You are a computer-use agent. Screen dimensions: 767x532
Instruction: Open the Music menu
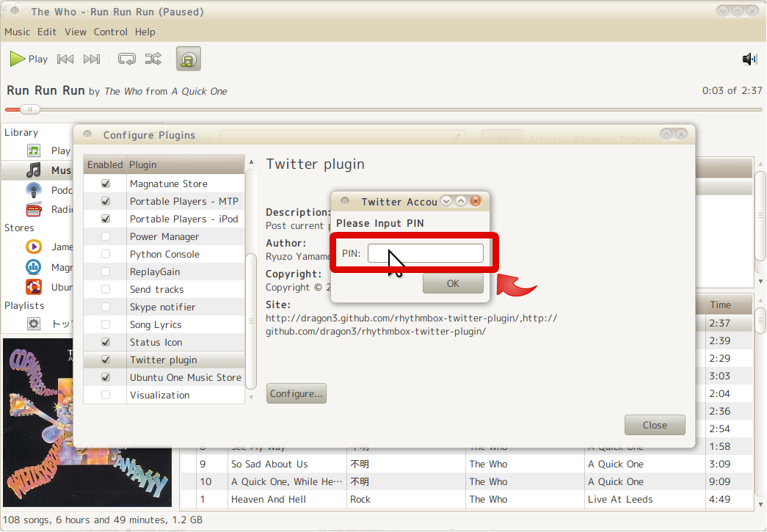tap(17, 32)
